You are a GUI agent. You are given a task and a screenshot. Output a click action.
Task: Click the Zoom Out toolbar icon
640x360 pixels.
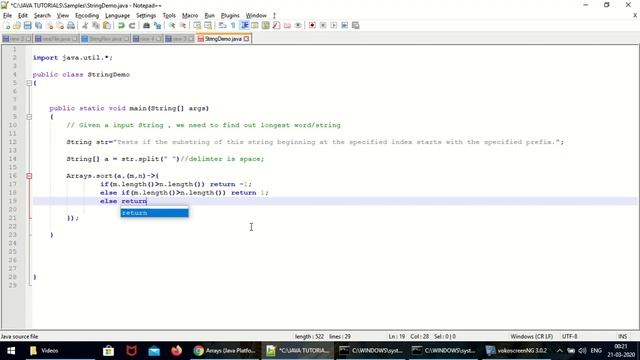[183, 25]
